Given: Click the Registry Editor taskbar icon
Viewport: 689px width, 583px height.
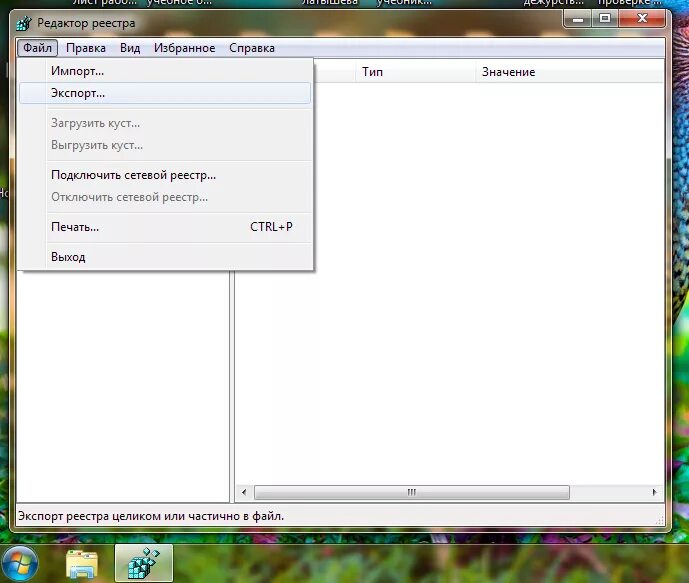Looking at the screenshot, I should click(x=144, y=563).
